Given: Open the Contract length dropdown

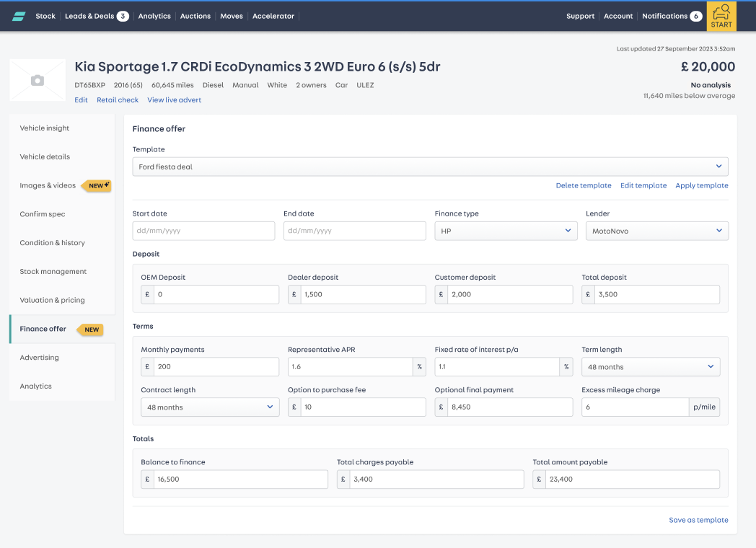Looking at the screenshot, I should click(x=210, y=407).
